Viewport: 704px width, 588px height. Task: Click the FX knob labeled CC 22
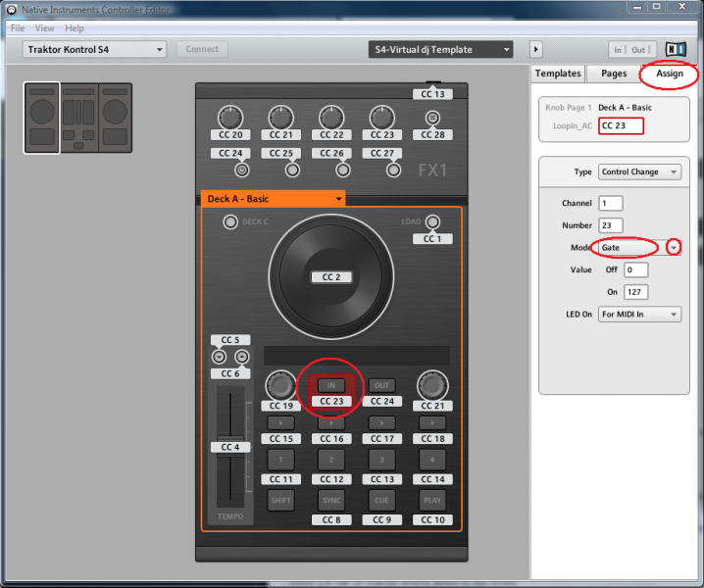tap(331, 118)
